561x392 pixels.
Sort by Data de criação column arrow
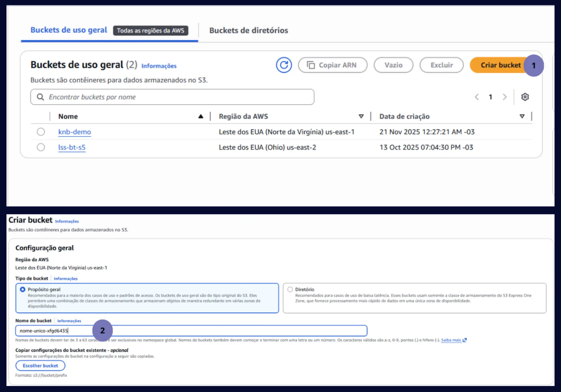click(x=522, y=116)
